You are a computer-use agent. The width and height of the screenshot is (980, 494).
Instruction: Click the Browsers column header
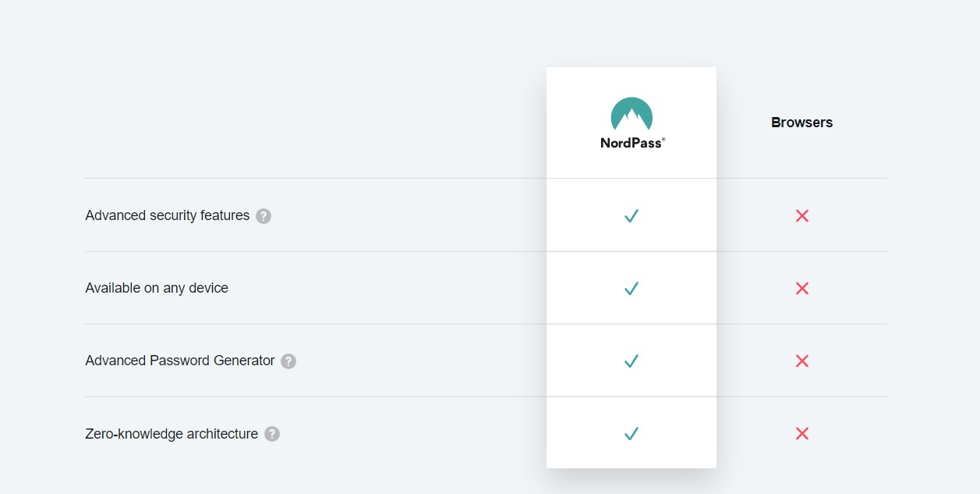tap(801, 123)
